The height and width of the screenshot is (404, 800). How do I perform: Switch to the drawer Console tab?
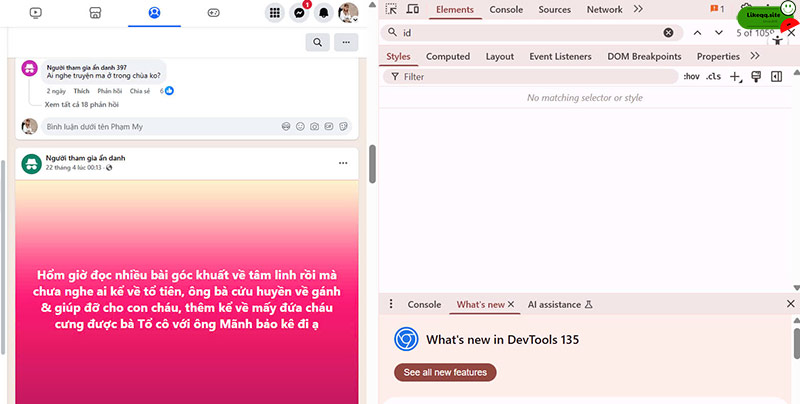pyautogui.click(x=424, y=305)
